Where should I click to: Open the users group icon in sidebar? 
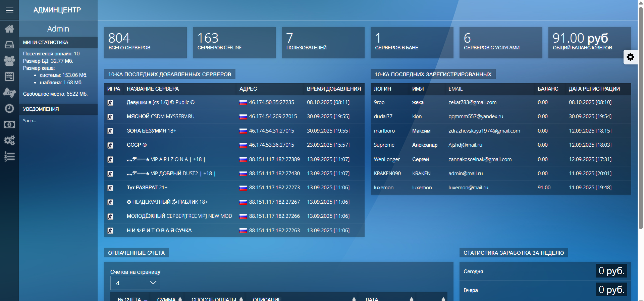[x=9, y=60]
